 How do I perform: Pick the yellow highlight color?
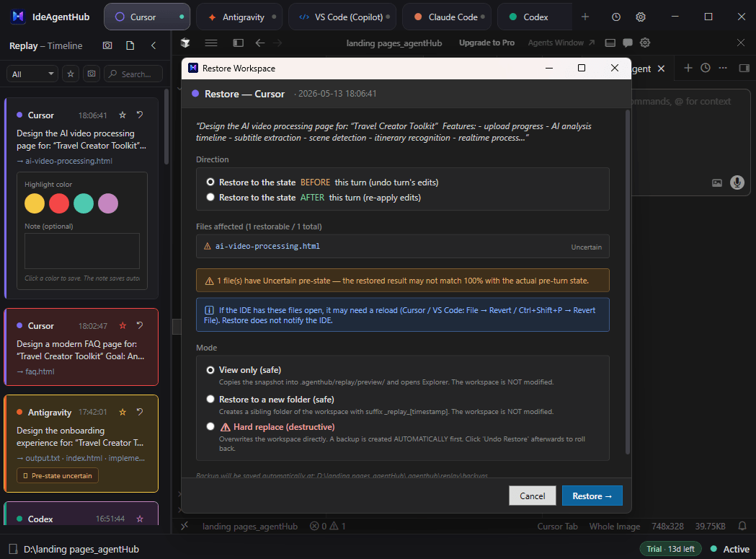pos(35,203)
